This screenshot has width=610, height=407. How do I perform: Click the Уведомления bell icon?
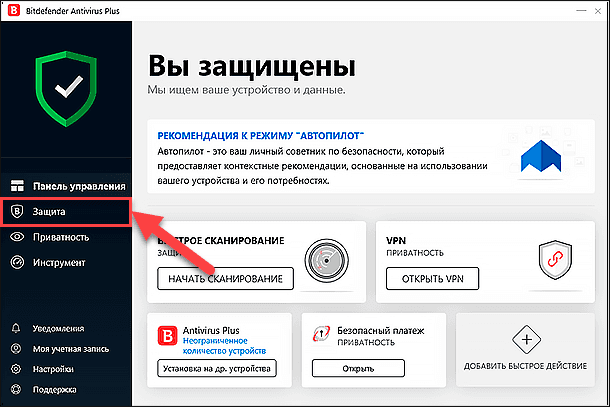point(16,328)
